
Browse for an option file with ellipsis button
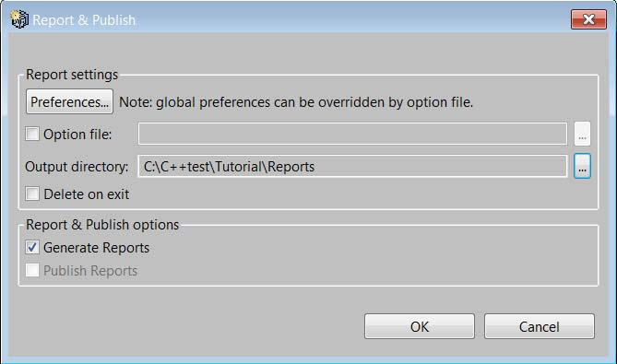[x=582, y=134]
